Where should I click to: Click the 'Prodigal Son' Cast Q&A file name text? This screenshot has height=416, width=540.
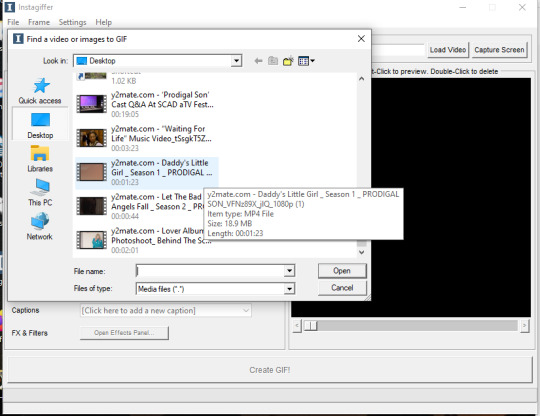[x=162, y=100]
